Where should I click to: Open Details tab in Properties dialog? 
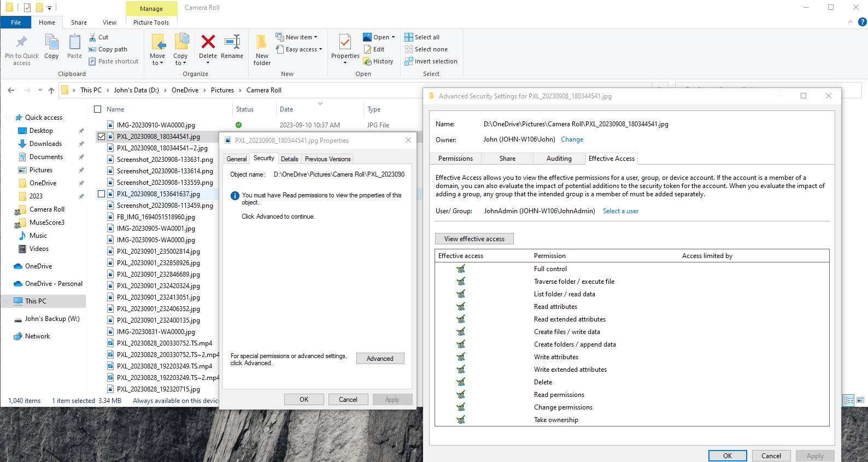coord(290,159)
